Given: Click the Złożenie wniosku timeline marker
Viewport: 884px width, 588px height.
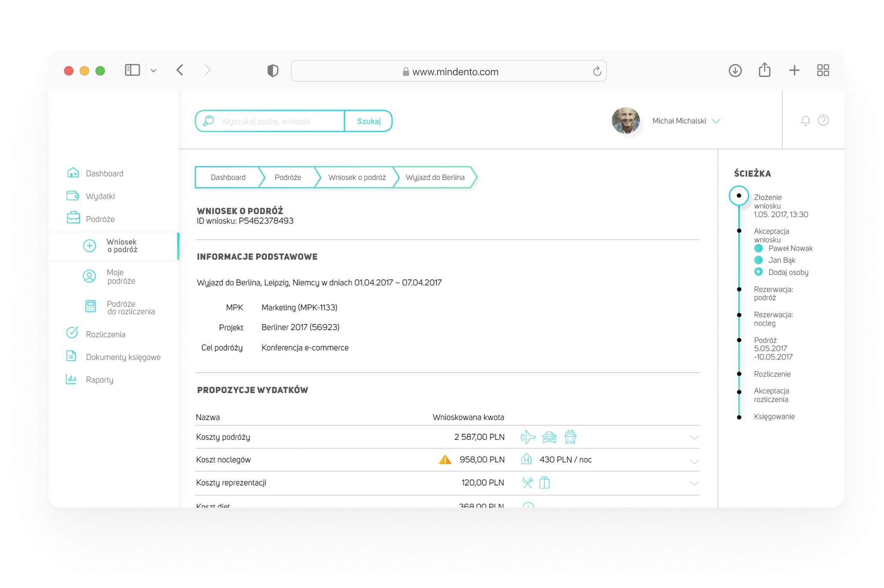Looking at the screenshot, I should (739, 196).
